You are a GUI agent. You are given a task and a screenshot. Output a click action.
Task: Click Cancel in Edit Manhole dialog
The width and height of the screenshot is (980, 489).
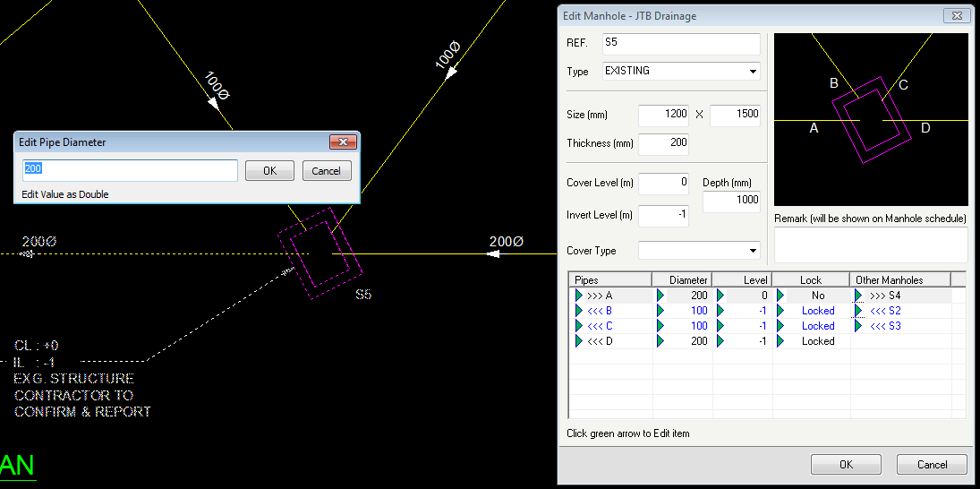point(932,465)
